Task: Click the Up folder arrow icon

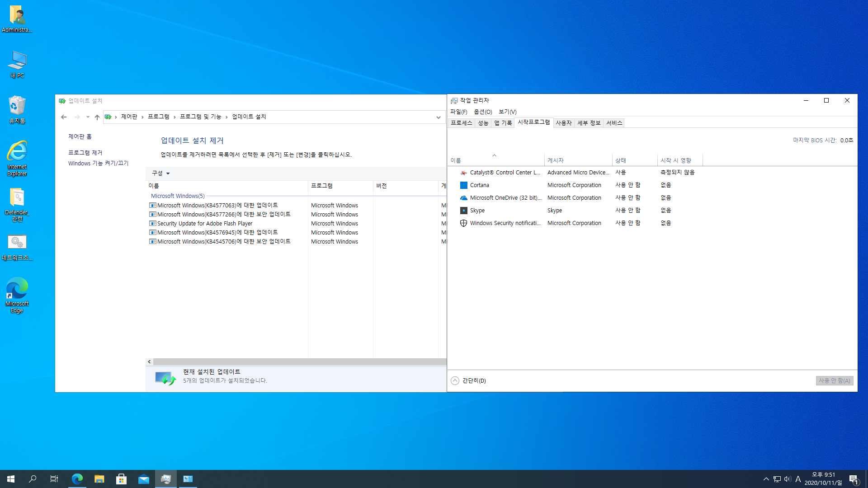Action: 97,117
